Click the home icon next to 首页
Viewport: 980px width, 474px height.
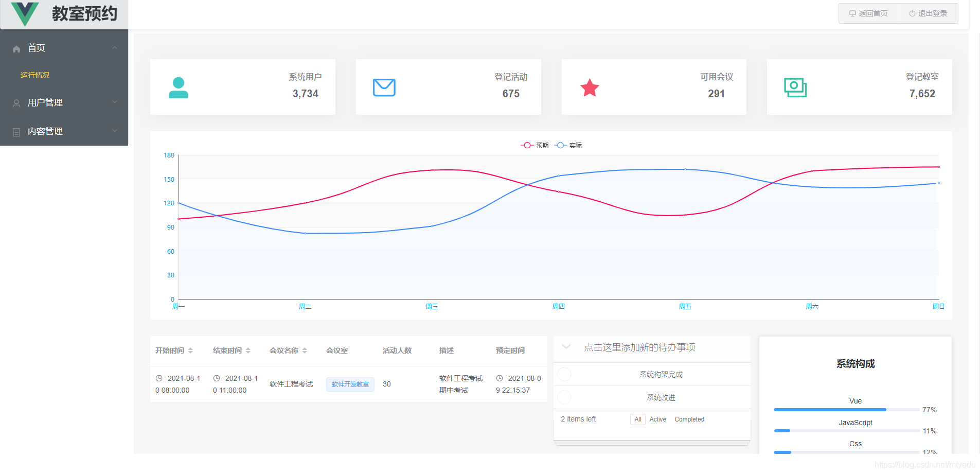(x=15, y=48)
